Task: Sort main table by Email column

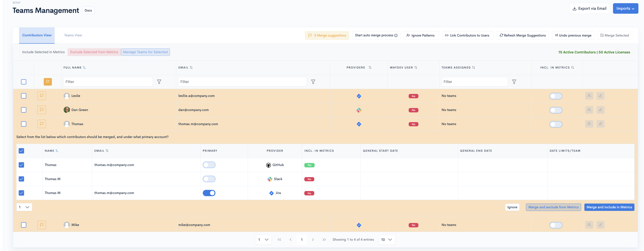Action: (x=191, y=68)
